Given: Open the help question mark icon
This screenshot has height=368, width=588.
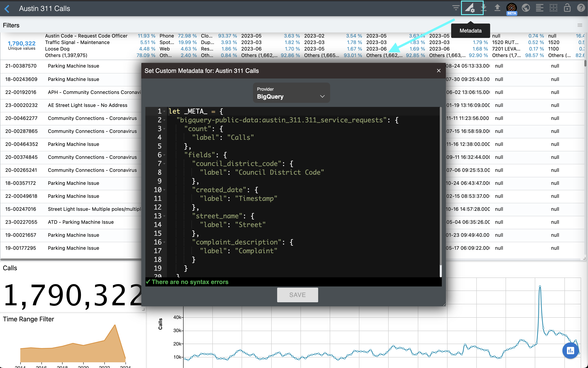Looking at the screenshot, I should [581, 8].
